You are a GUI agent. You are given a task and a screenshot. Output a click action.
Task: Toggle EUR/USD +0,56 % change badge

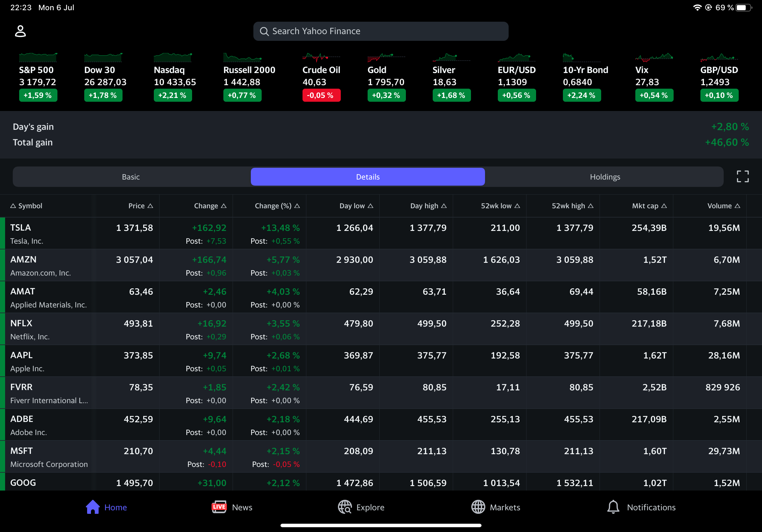pos(516,95)
